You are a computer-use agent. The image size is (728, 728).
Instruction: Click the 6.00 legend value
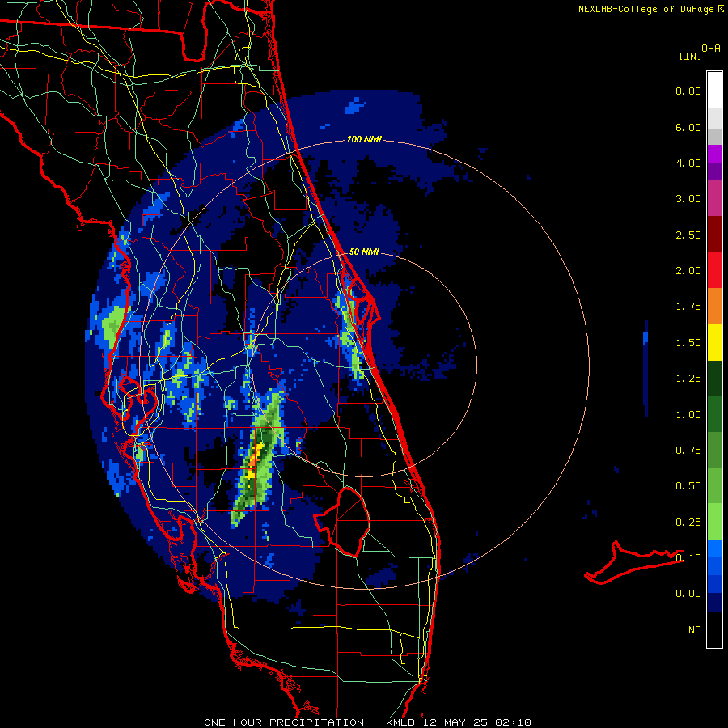point(688,127)
